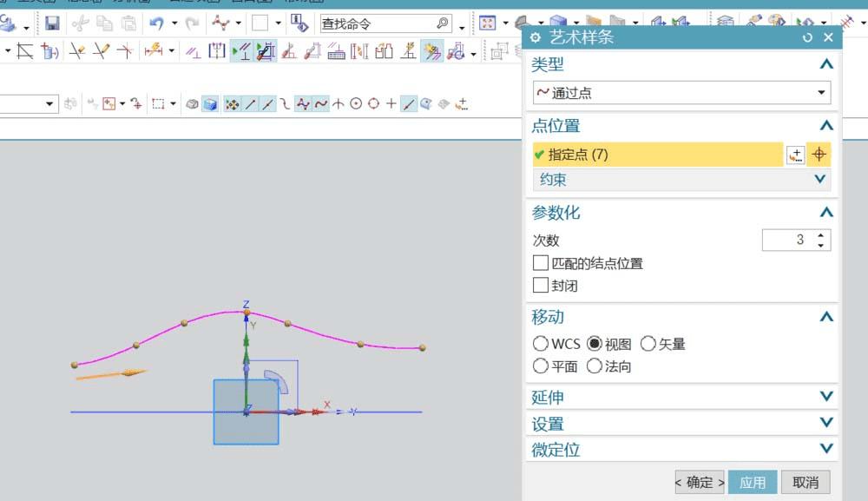Click the rendering style cube icon
Image resolution: width=868 pixels, height=501 pixels.
click(x=210, y=104)
